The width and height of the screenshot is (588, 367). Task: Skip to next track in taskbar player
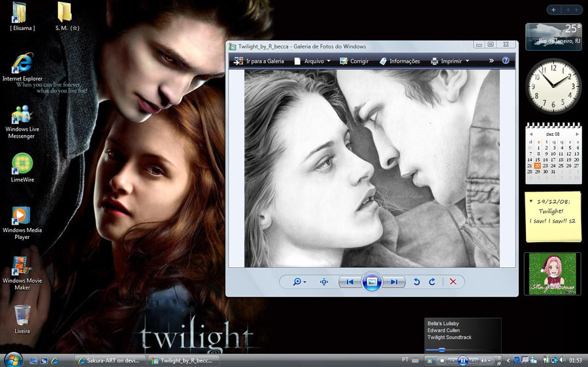(x=474, y=360)
